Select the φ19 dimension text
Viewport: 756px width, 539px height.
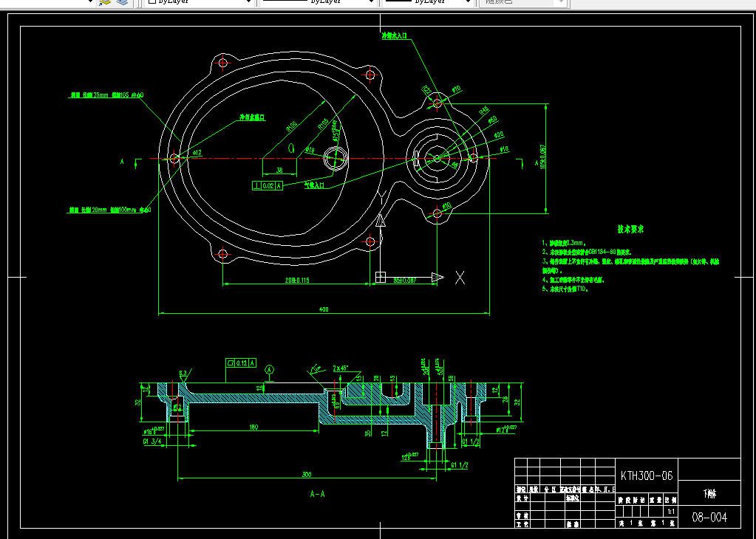[310, 151]
